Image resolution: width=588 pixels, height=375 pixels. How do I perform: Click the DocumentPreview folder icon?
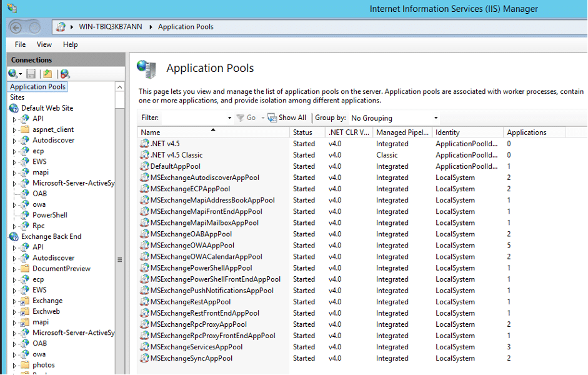[x=25, y=269]
